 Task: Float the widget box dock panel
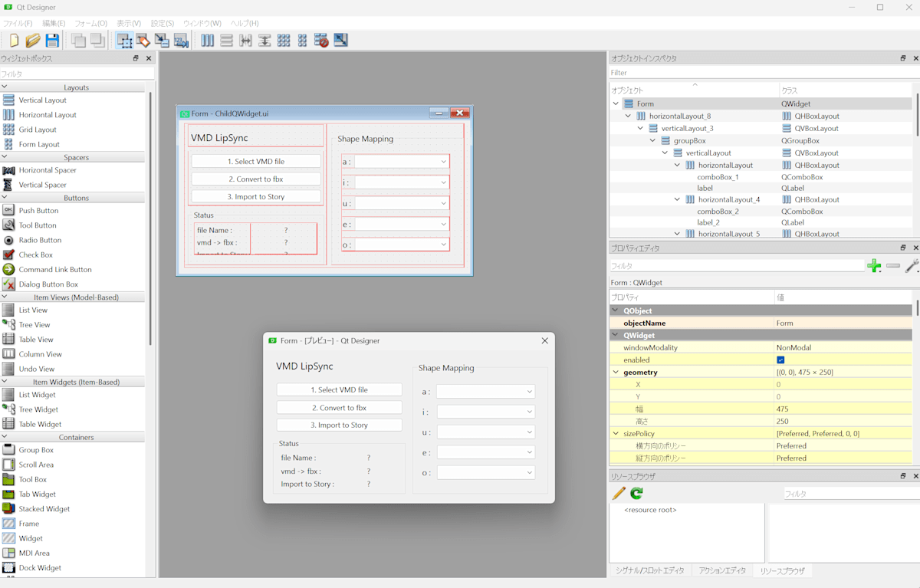[136, 58]
